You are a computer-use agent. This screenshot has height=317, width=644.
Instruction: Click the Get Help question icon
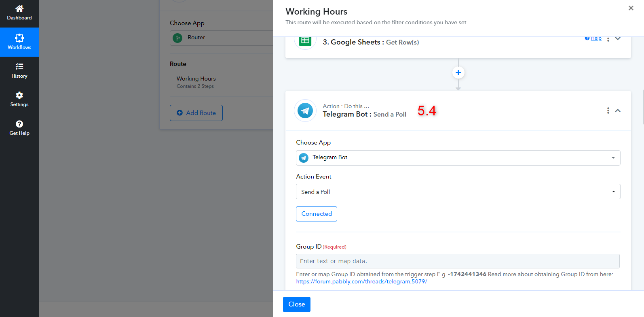(19, 124)
